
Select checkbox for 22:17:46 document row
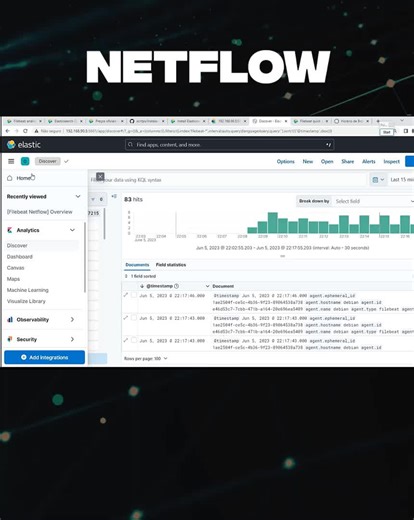click(x=134, y=295)
